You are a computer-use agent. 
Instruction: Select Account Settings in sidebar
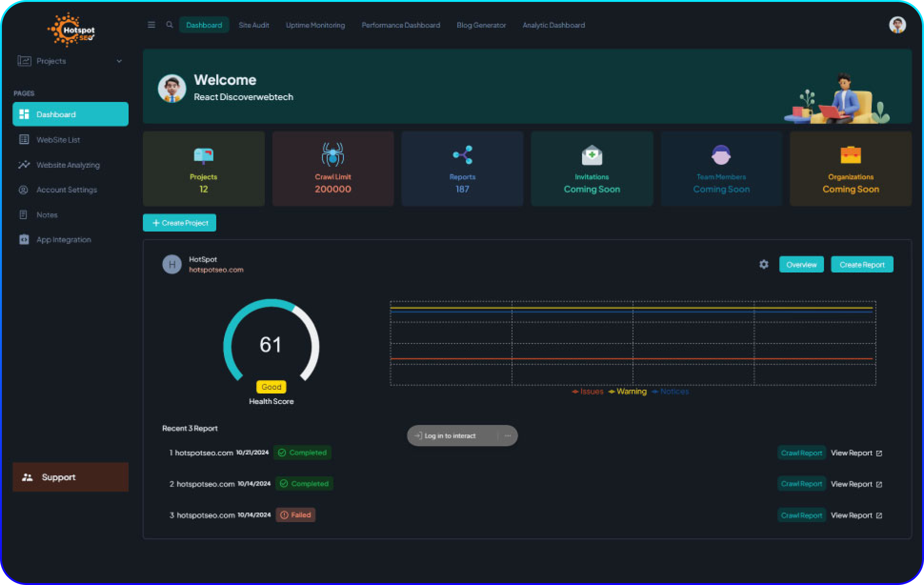coord(70,190)
